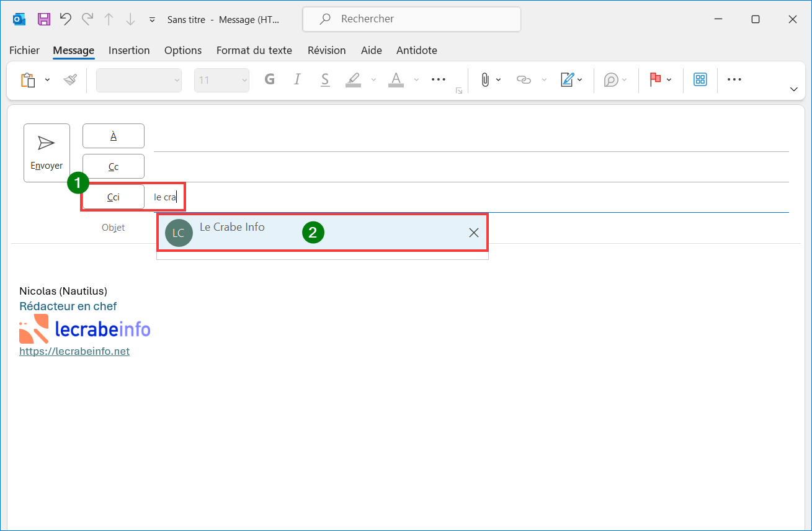Expand the Loop components dropdown arrow

(624, 80)
